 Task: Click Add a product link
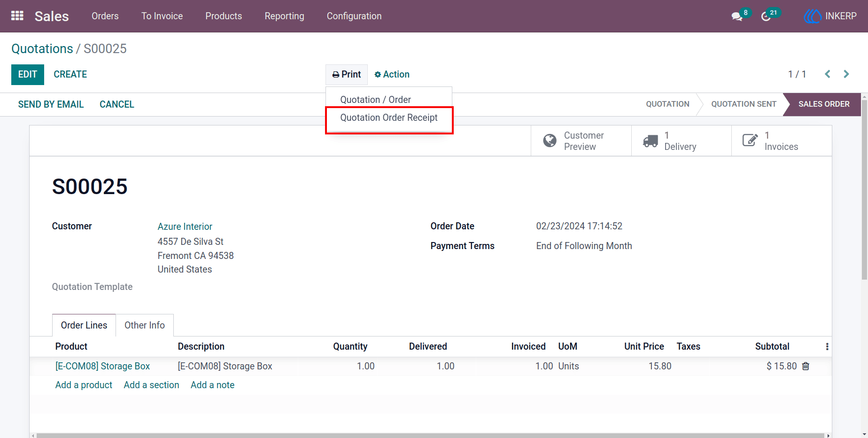pos(84,385)
